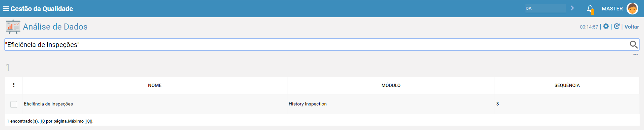Change the Máximo 100 setting
Image resolution: width=644 pixels, height=132 pixels.
(x=88, y=121)
